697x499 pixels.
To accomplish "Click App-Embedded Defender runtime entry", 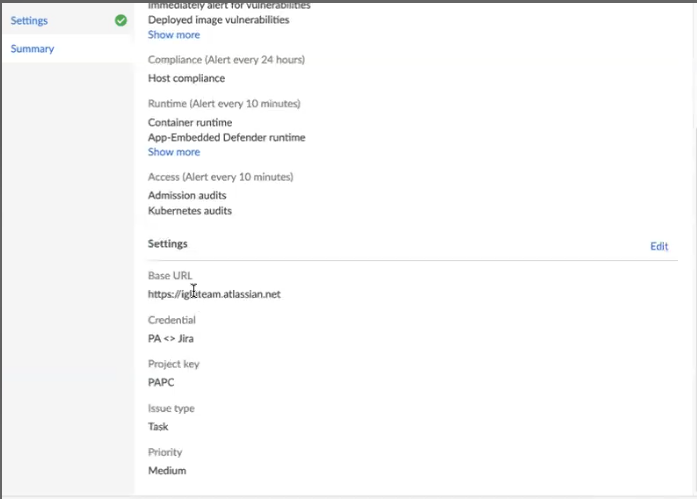I will click(x=227, y=137).
